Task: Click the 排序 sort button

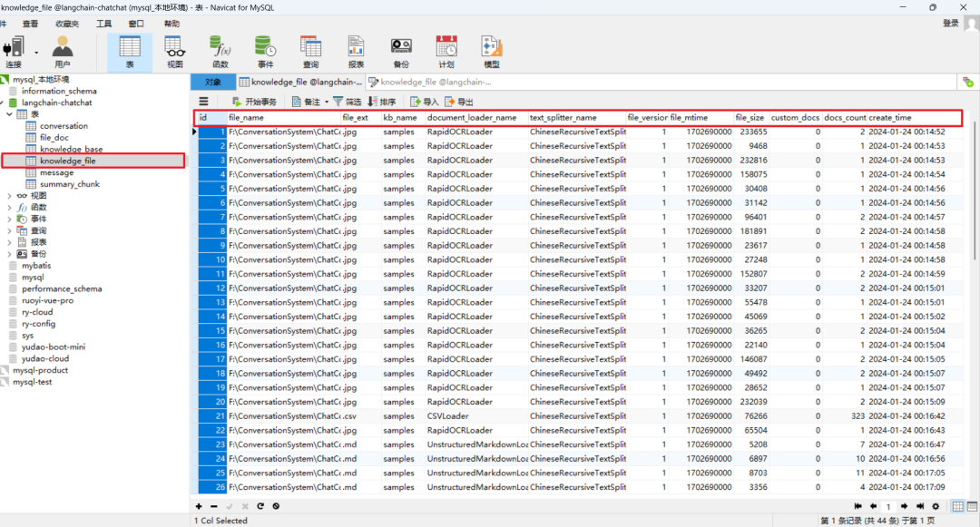Action: 382,102
